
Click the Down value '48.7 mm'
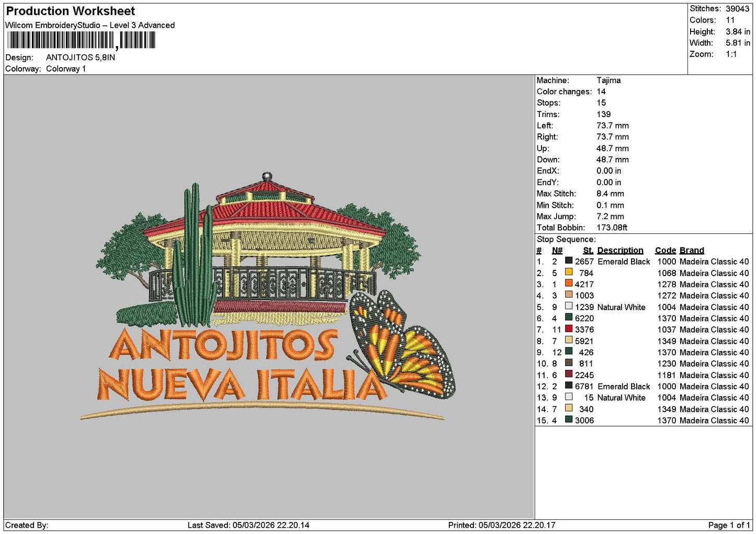pos(613,160)
